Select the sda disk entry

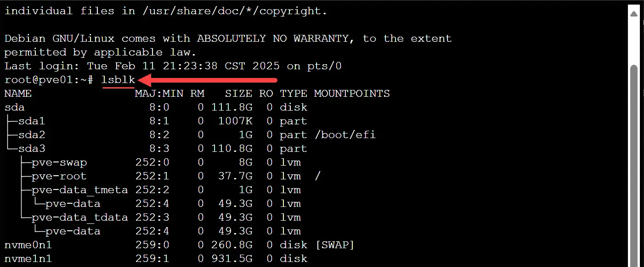pyautogui.click(x=14, y=107)
